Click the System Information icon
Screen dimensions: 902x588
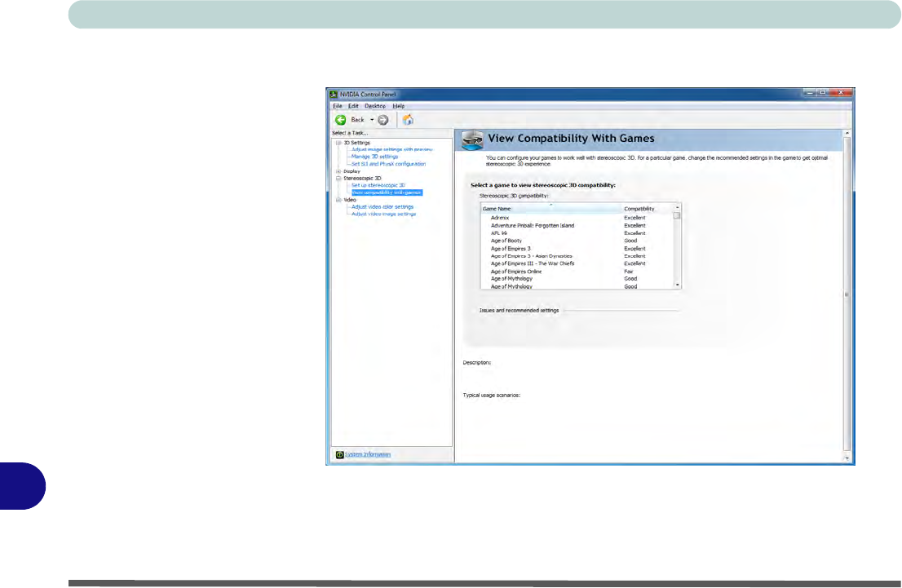[339, 454]
